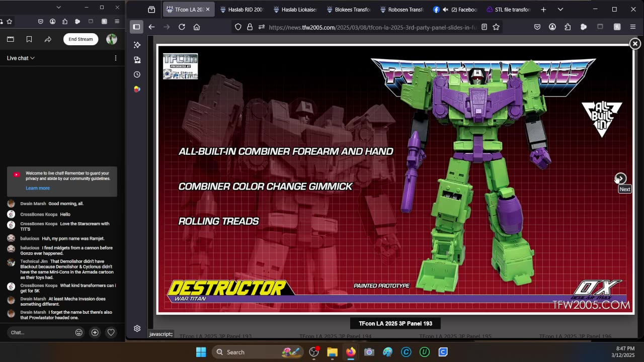Expand the list all tabs dropdown
Screen dimensions: 644x362
coord(560,10)
